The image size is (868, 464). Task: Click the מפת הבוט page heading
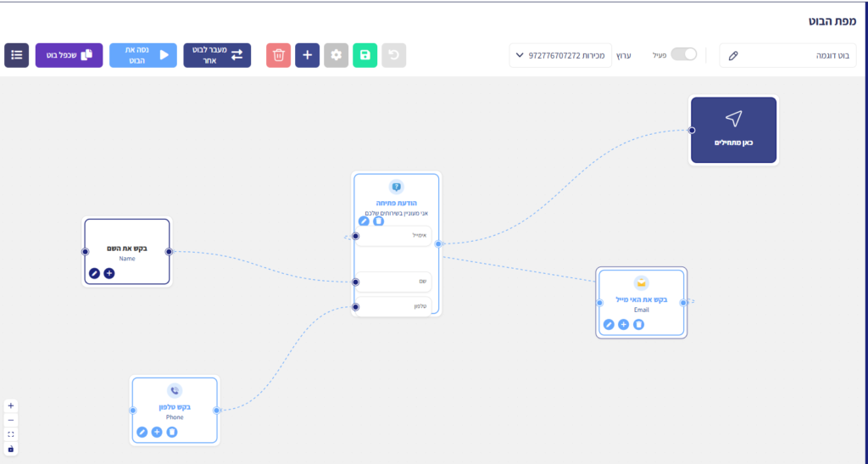click(832, 21)
